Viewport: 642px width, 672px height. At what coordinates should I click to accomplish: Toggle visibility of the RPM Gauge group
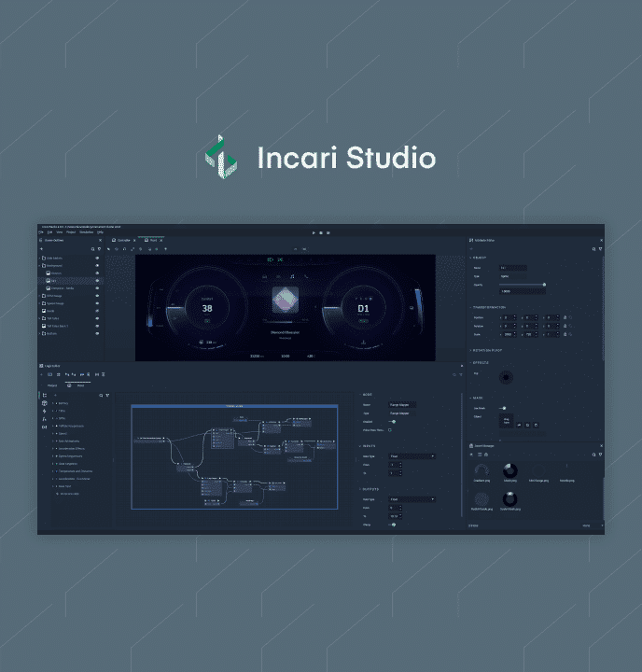(x=97, y=296)
